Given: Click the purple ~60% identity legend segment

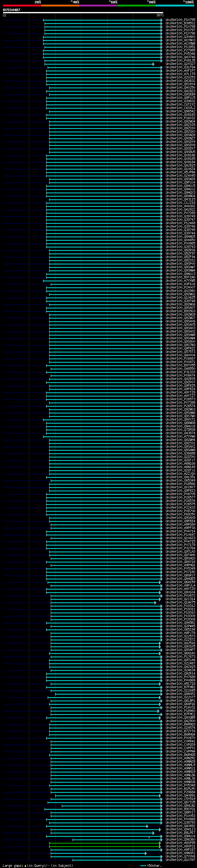Looking at the screenshot, I should pos(99,6).
